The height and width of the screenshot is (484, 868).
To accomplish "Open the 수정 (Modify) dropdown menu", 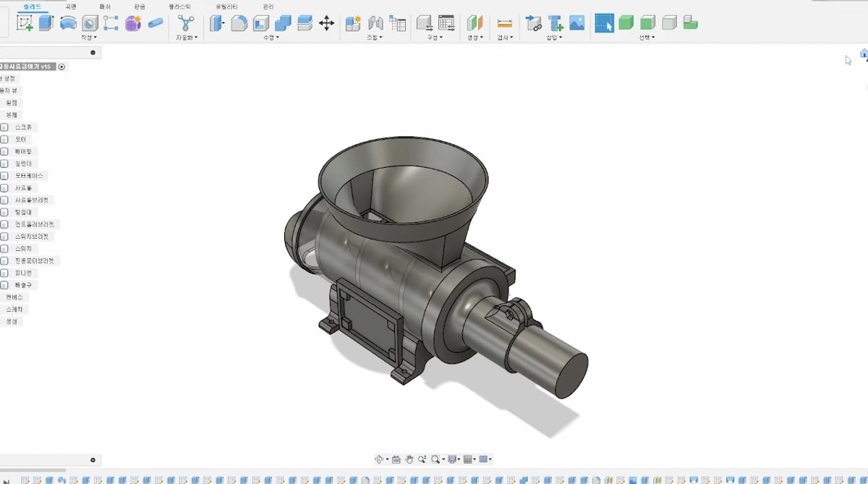I will click(x=271, y=38).
